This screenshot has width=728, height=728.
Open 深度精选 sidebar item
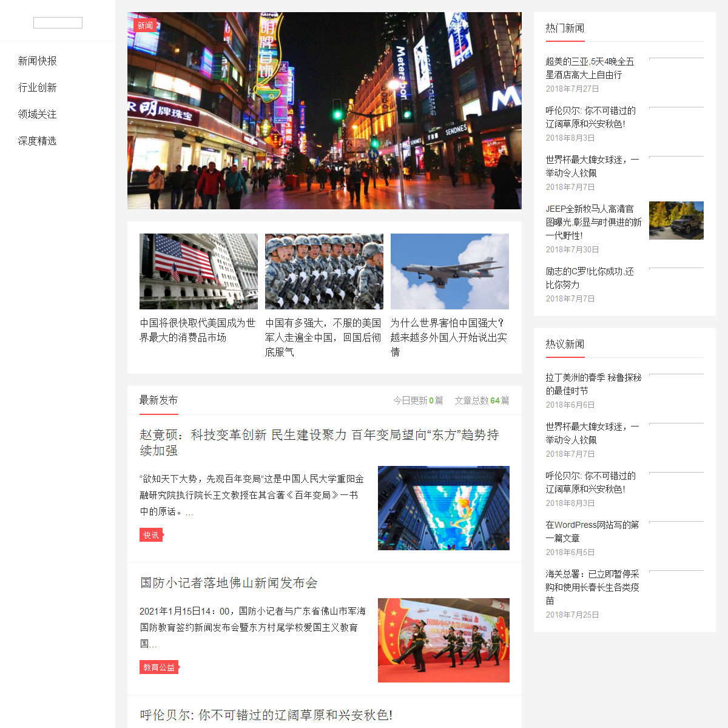click(37, 141)
